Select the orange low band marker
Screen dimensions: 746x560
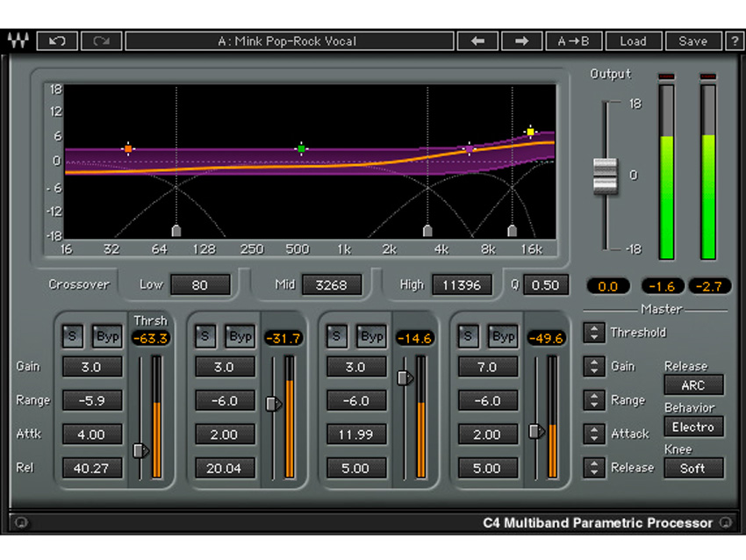127,149
